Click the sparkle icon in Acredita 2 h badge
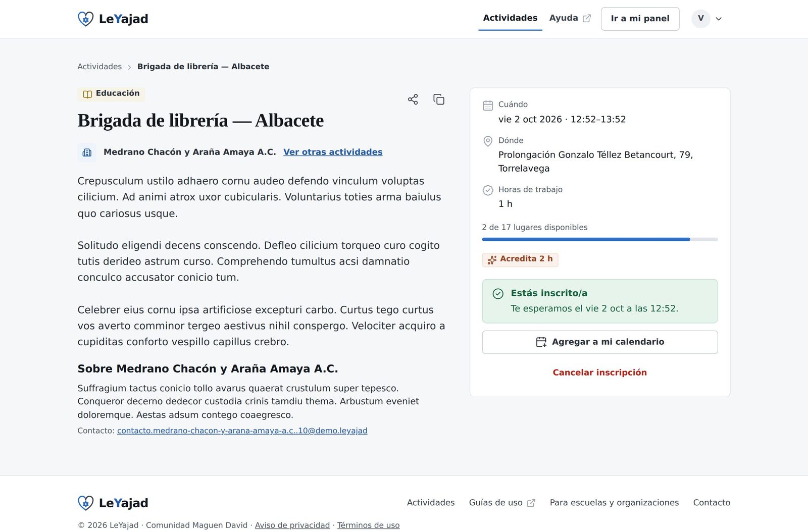The height and width of the screenshot is (532, 808). click(x=492, y=259)
